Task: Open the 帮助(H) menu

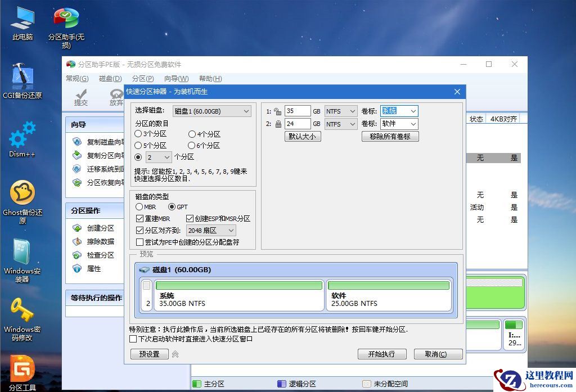Action: (x=209, y=78)
